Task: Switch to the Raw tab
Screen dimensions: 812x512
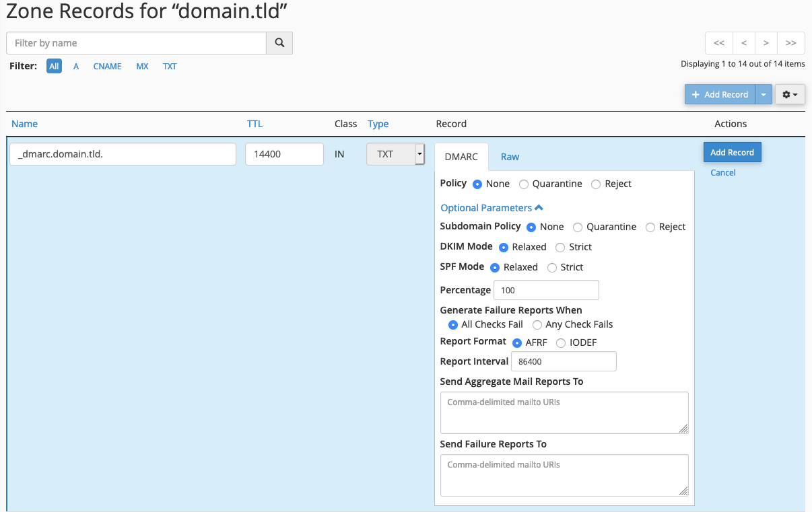Action: click(x=510, y=157)
